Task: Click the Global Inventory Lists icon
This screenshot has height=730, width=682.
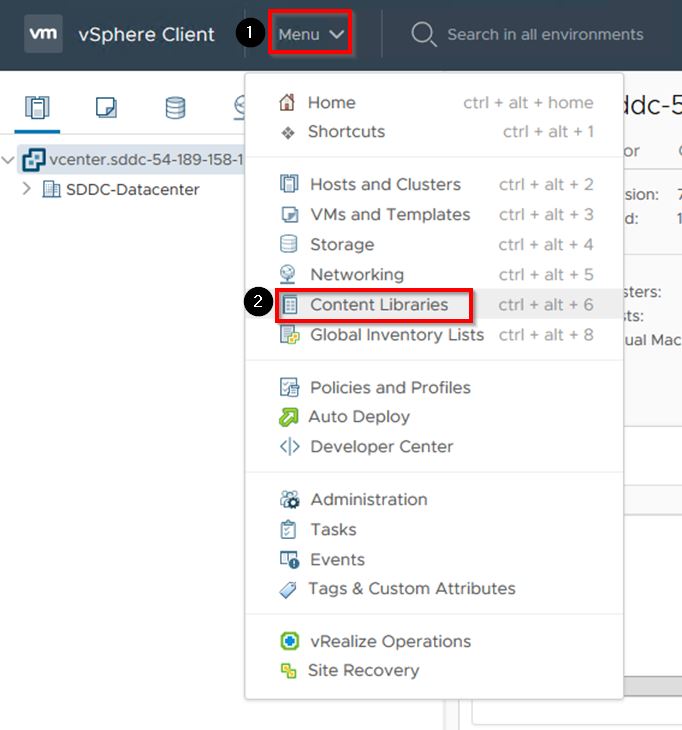Action: (289, 335)
